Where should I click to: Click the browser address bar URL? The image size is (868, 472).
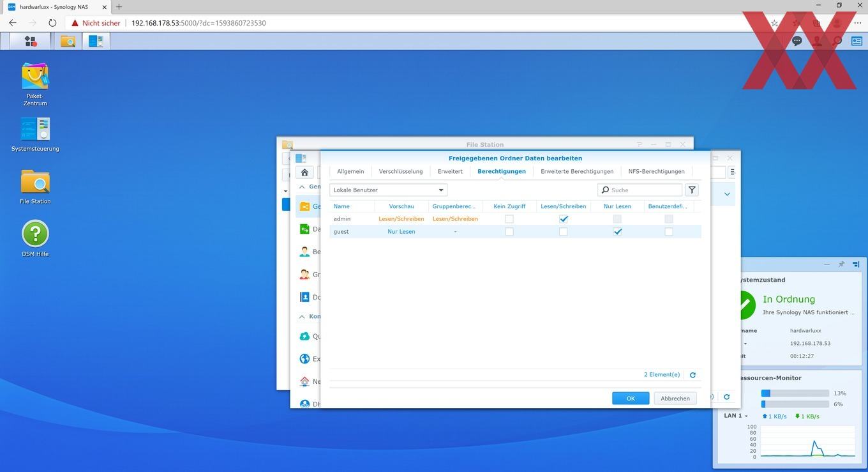coord(198,22)
